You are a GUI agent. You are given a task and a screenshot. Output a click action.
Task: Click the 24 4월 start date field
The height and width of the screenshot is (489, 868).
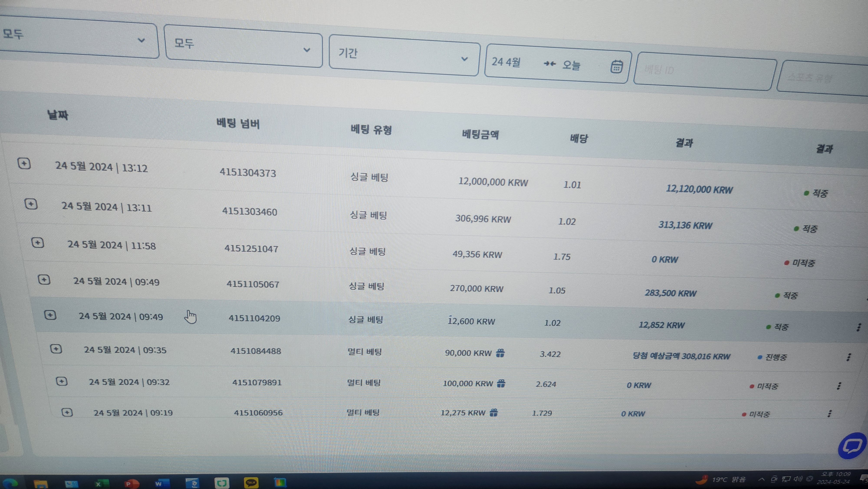[506, 62]
